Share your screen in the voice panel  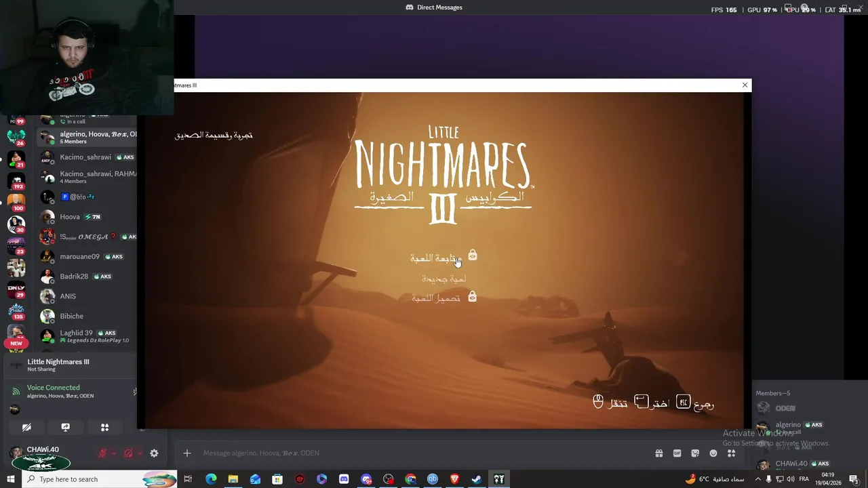[x=66, y=428]
